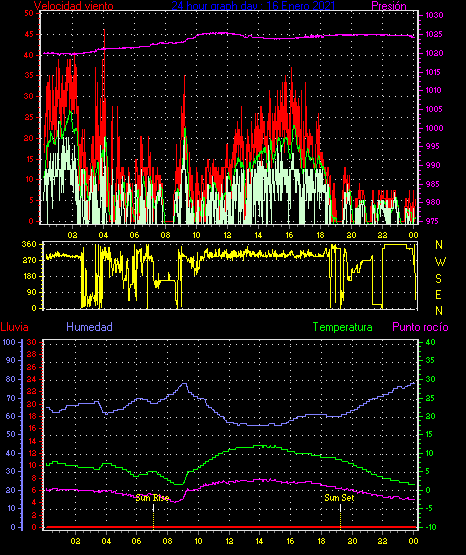The image size is (466, 555).
Task: Click the 'Humedad' legend label
Action: tap(90, 327)
